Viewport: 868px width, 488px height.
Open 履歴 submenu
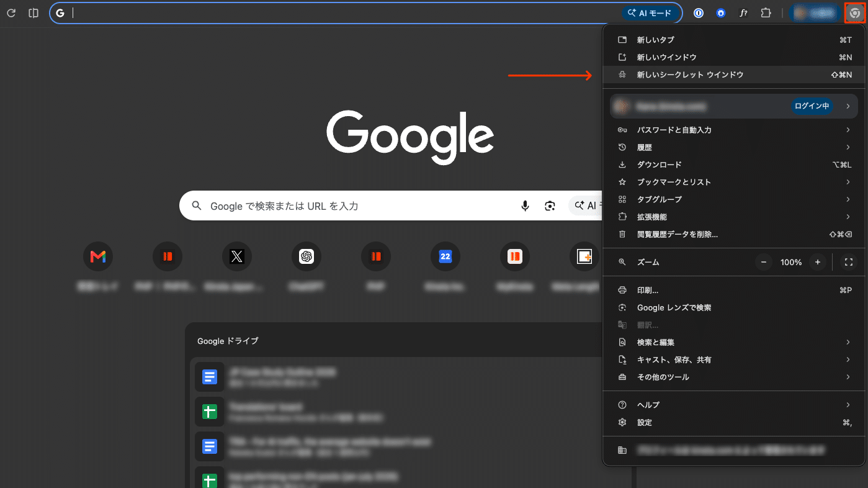pos(734,147)
